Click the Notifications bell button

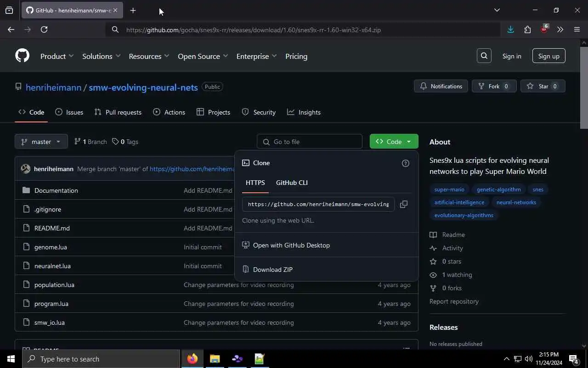tap(441, 86)
